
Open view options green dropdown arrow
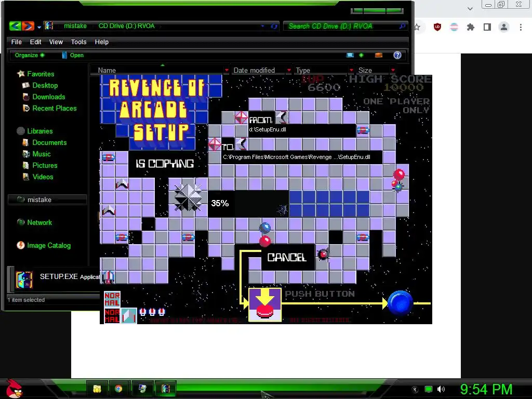(361, 55)
